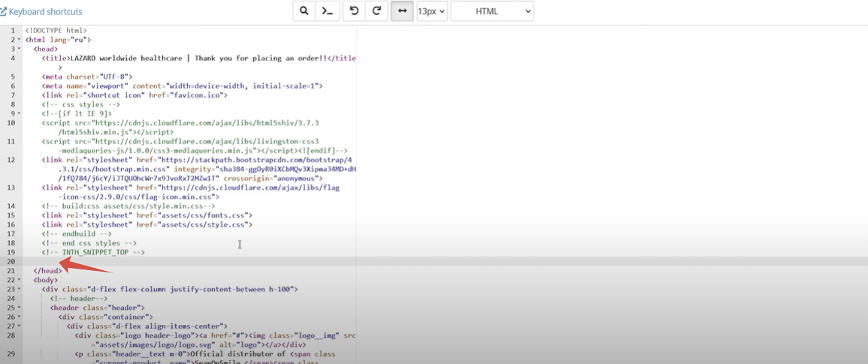This screenshot has width=868, height=364.
Task: Click the meta viewport content line
Action: [x=182, y=86]
